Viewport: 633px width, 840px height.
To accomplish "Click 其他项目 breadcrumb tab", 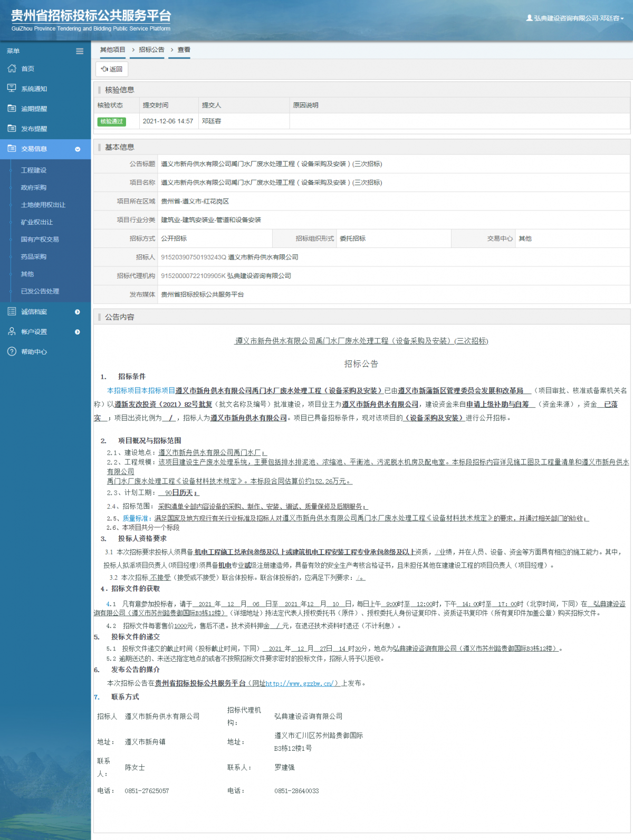I will point(113,50).
